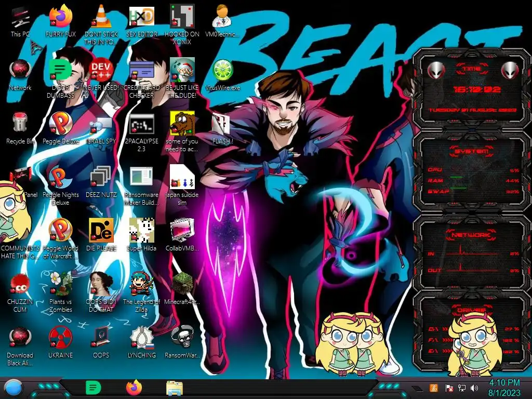Select OOPS DID I DO THAT icon
The height and width of the screenshot is (399, 532).
click(101, 292)
